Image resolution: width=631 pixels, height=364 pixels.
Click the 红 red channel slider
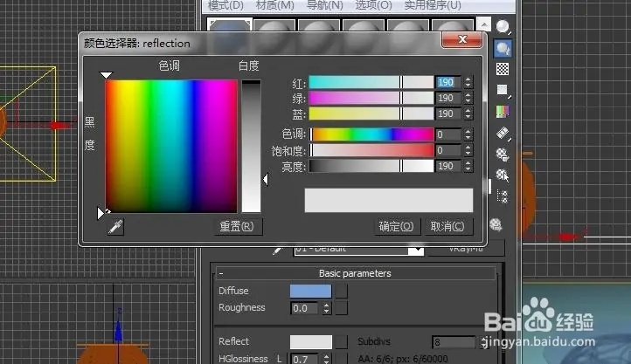(371, 82)
